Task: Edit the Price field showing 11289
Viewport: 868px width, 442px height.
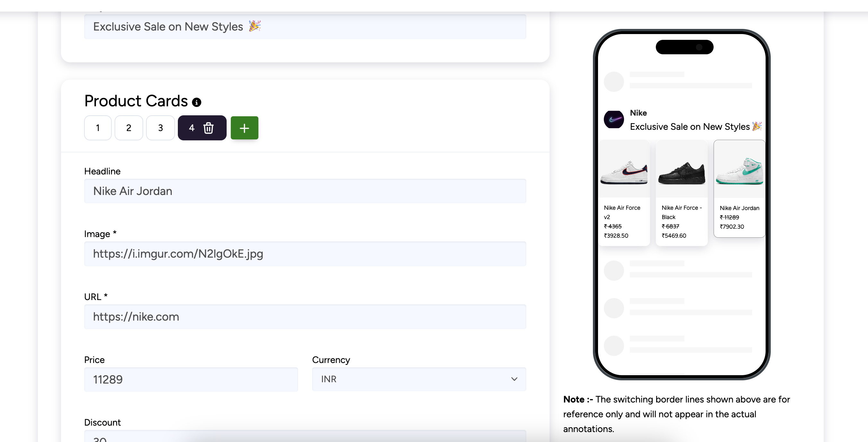Action: point(191,379)
